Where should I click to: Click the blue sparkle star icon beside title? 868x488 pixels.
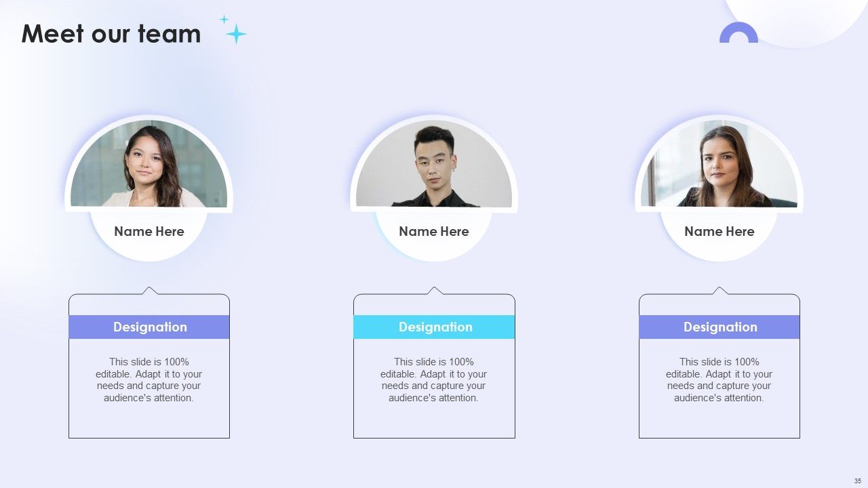pos(234,30)
